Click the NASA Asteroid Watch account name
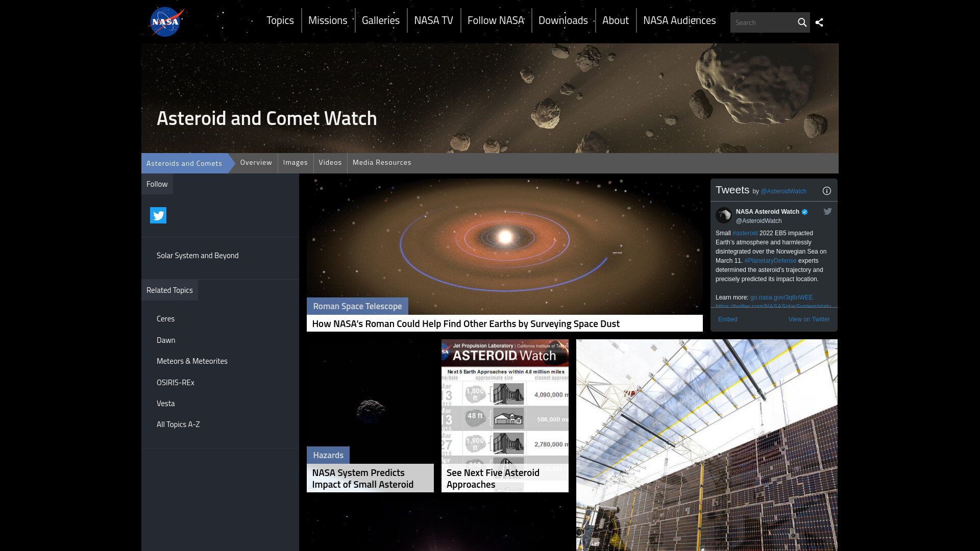This screenshot has height=551, width=980. click(x=768, y=212)
